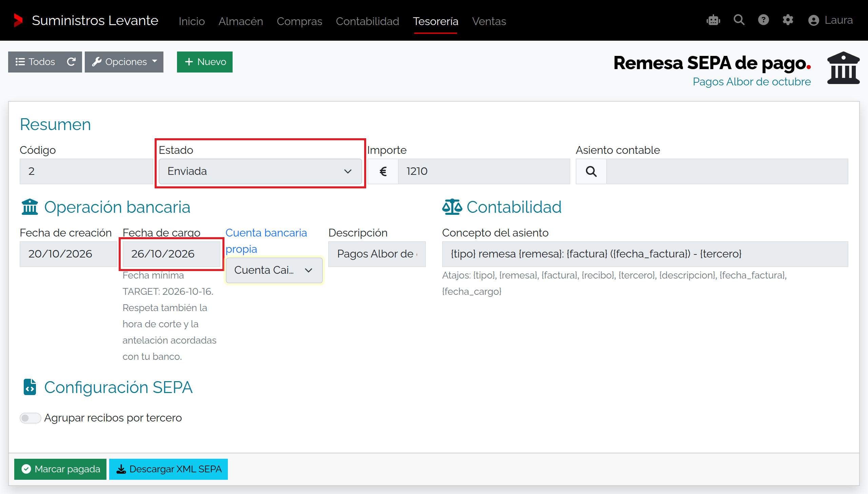Open Laura user account menu
868x494 pixels.
(830, 20)
